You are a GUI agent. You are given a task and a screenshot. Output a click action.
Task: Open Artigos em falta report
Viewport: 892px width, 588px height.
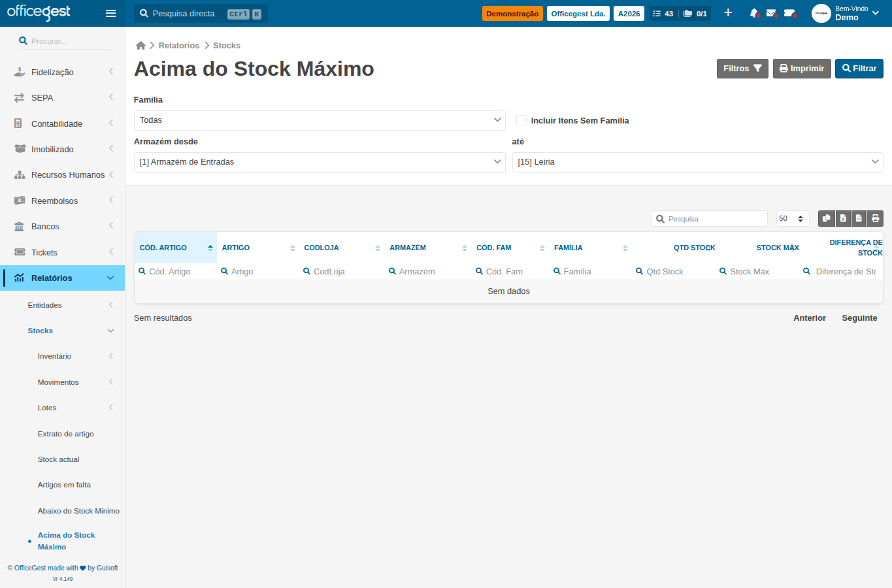click(x=64, y=485)
